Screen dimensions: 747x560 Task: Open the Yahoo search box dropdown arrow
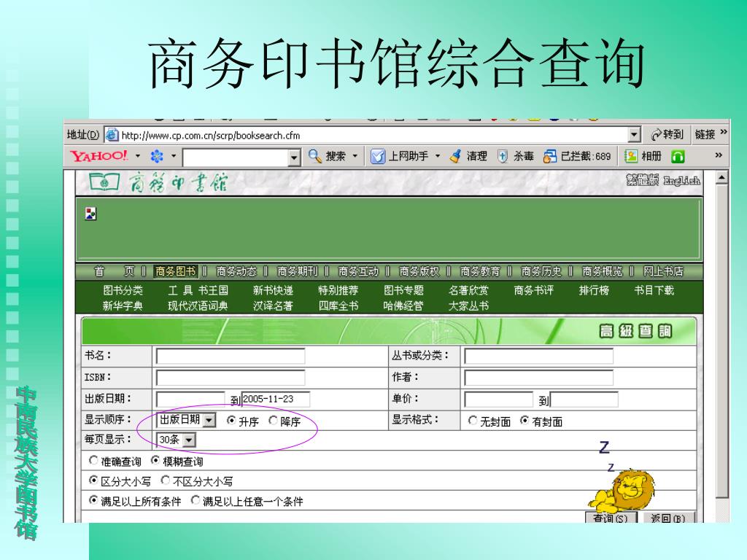(295, 157)
